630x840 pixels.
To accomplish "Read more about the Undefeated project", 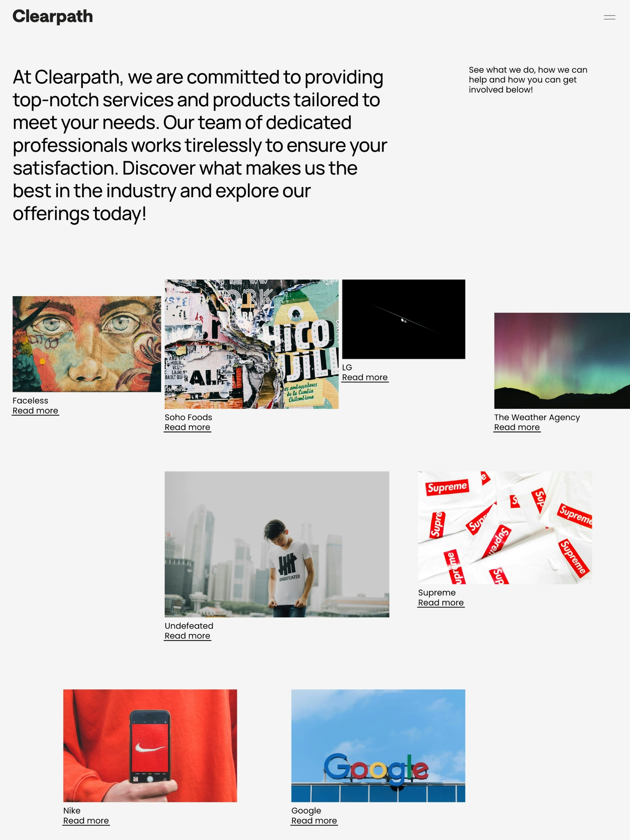I will 187,636.
